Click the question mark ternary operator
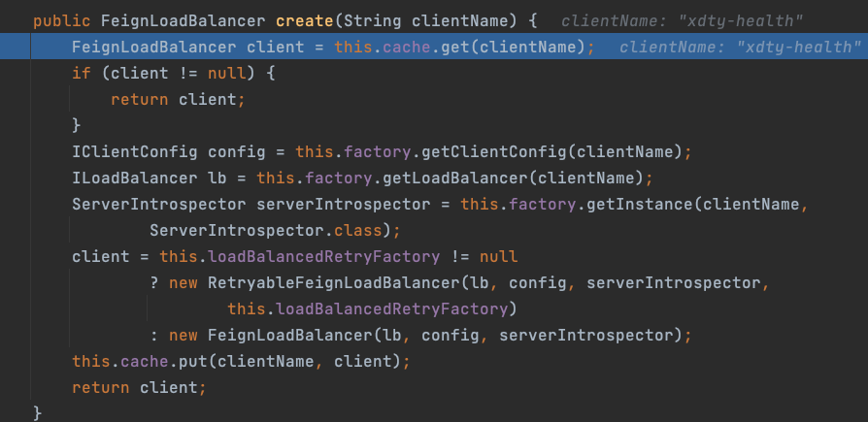868x422 pixels. coord(154,282)
